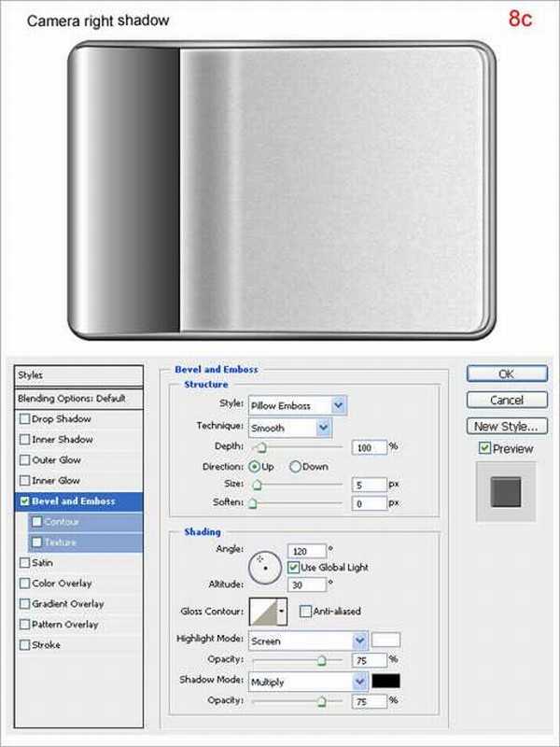Enable the Anti-aliased checkbox
The width and height of the screenshot is (560, 747).
(306, 612)
